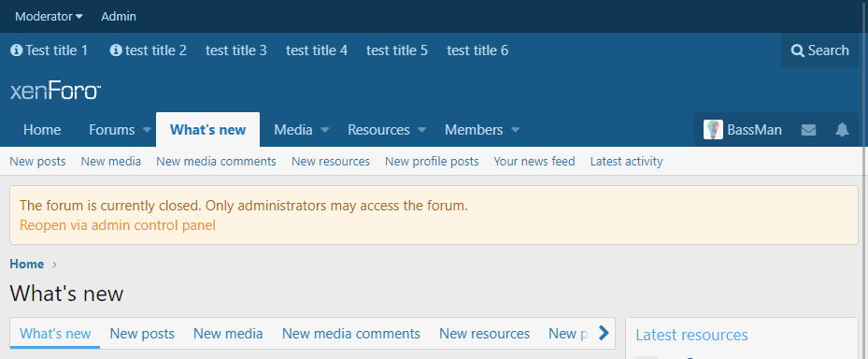Click the Search magnifier button
Screen dimensions: 868x359
[x=819, y=50]
